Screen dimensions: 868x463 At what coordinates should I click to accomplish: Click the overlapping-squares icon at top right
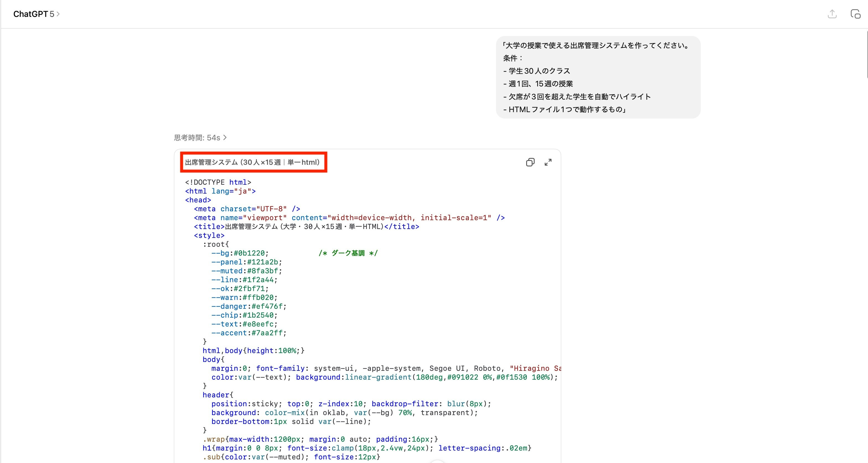(855, 14)
